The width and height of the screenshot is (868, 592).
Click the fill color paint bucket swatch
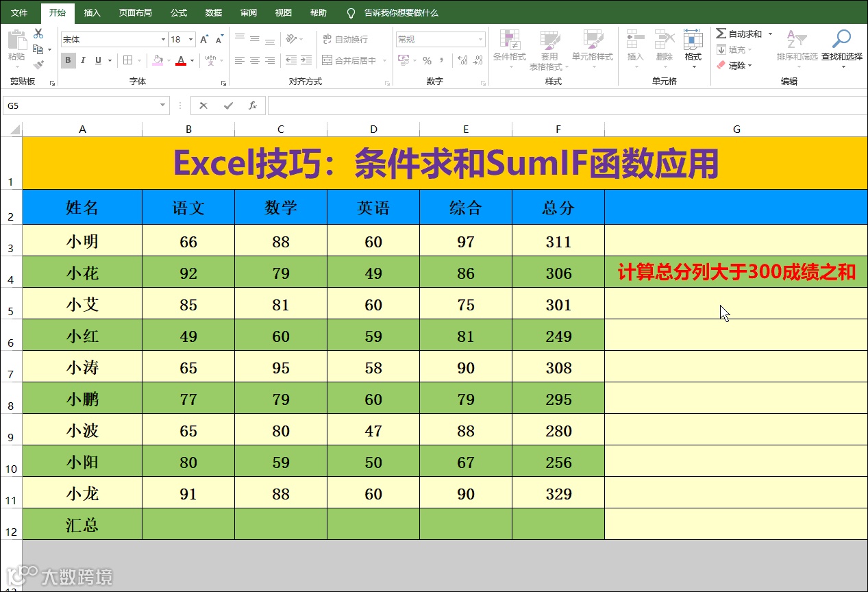pos(158,60)
